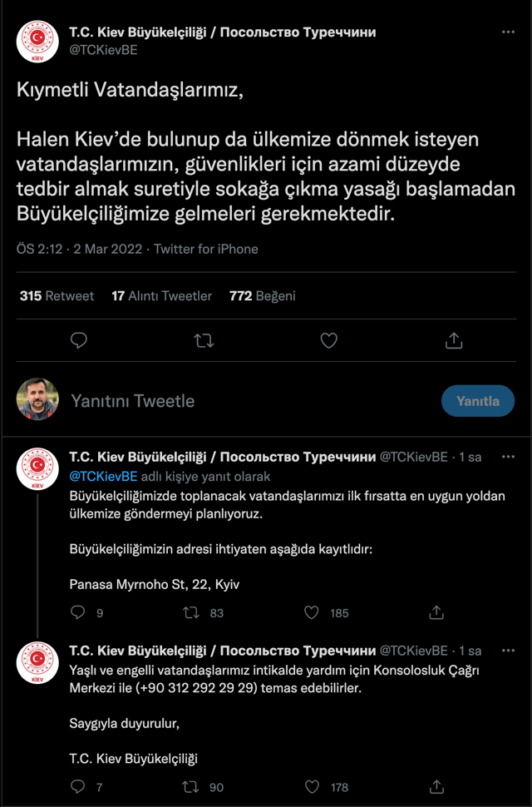
Task: Retweet the main tweet via retweet icon
Action: pos(204,340)
